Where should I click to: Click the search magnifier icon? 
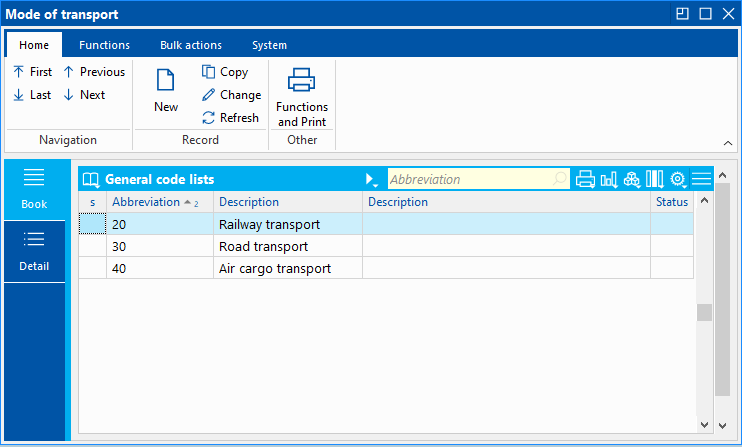coord(560,179)
